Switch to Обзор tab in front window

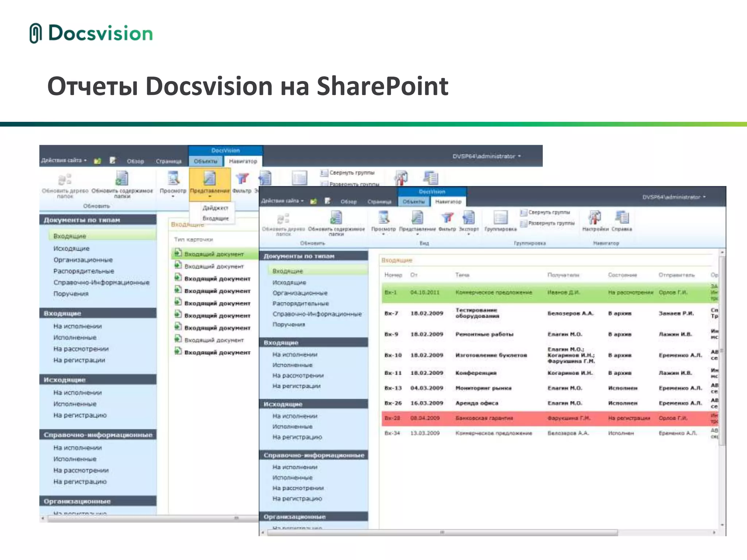coord(348,202)
